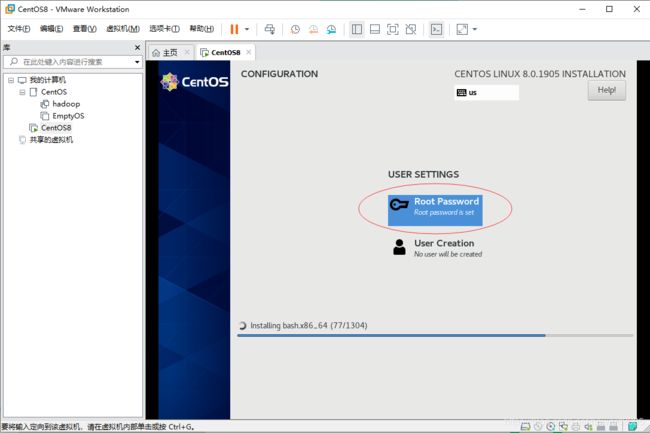Click the first CD/DVD status bar icon
Viewport: 650px width, 433px height.
[538, 426]
